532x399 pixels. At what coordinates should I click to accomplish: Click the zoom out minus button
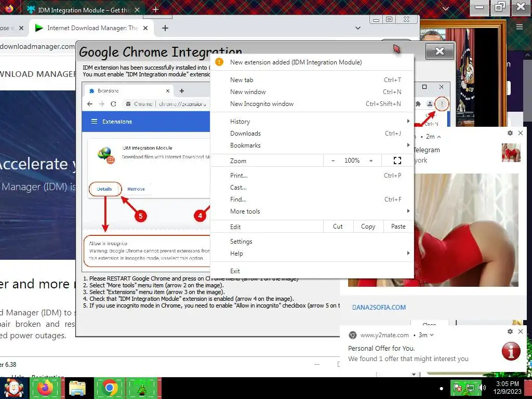[333, 161]
